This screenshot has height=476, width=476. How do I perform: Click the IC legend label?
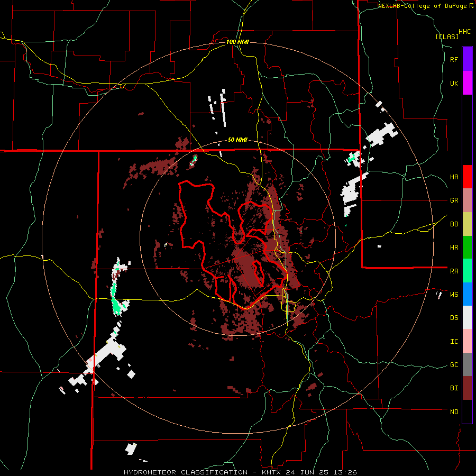(454, 342)
